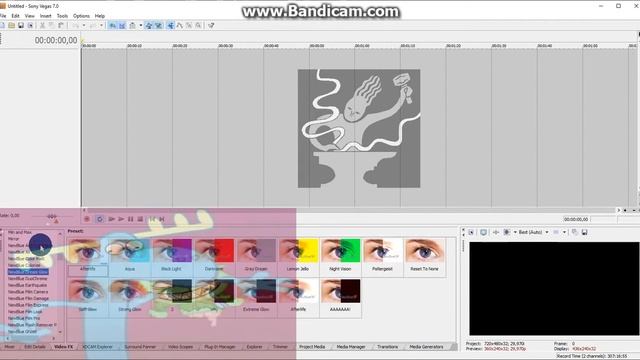Open the Tools menu

pos(62,16)
